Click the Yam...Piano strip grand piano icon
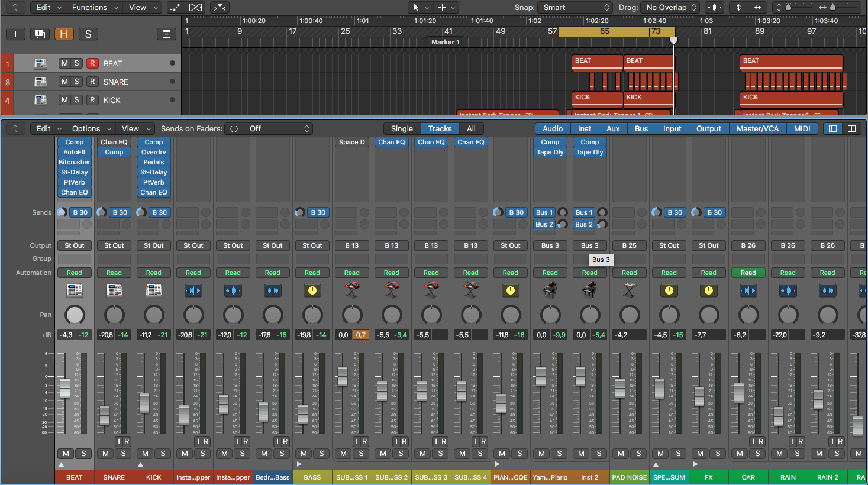868x485 pixels. (x=550, y=290)
